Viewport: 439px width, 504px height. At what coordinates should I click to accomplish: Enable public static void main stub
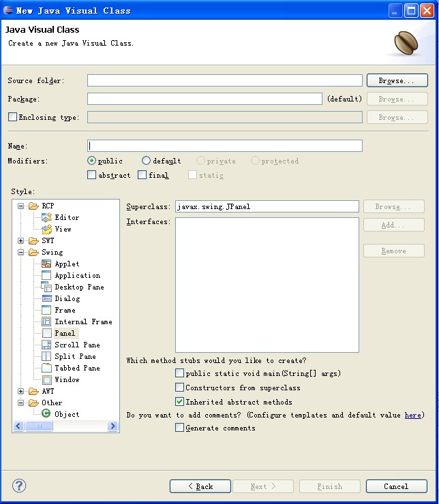click(x=179, y=373)
